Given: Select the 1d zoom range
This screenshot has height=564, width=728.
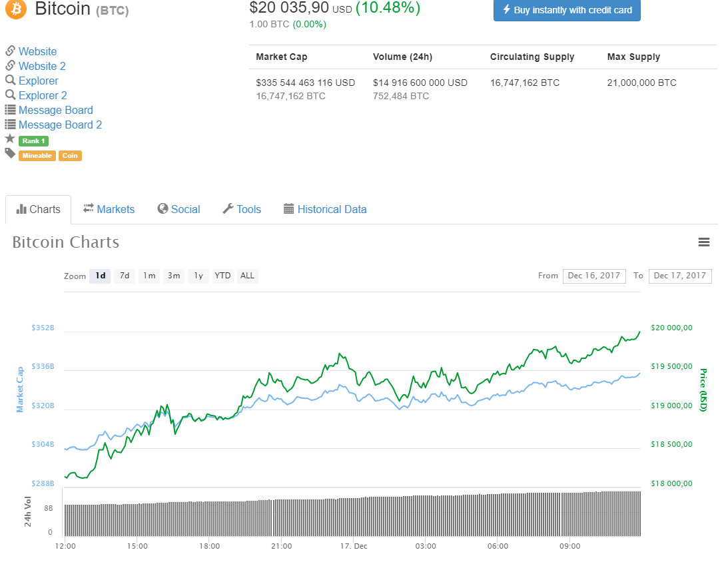Looking at the screenshot, I should tap(100, 276).
